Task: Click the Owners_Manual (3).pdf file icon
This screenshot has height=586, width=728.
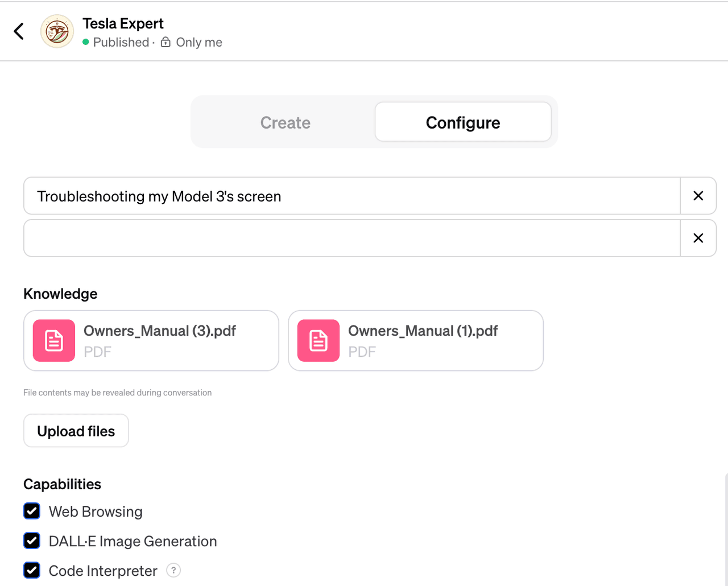Action: tap(54, 341)
